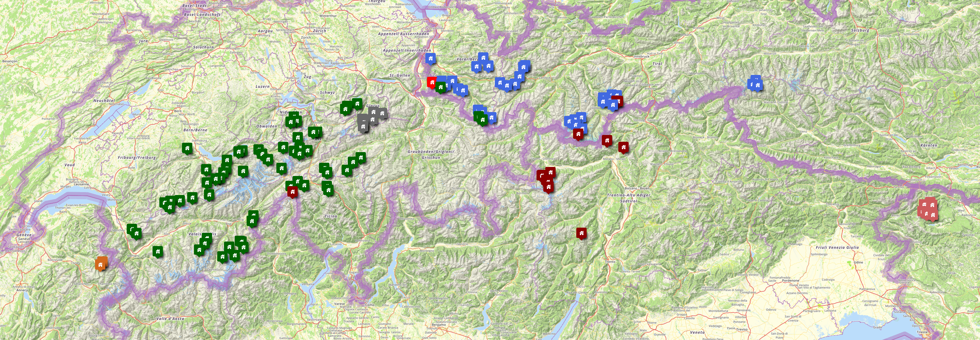Click the Trento city label
980x340 pixels.
(x=610, y=262)
